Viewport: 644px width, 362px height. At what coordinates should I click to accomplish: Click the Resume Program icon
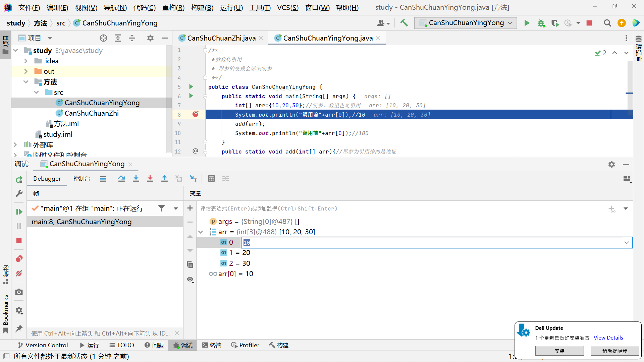[x=19, y=212]
